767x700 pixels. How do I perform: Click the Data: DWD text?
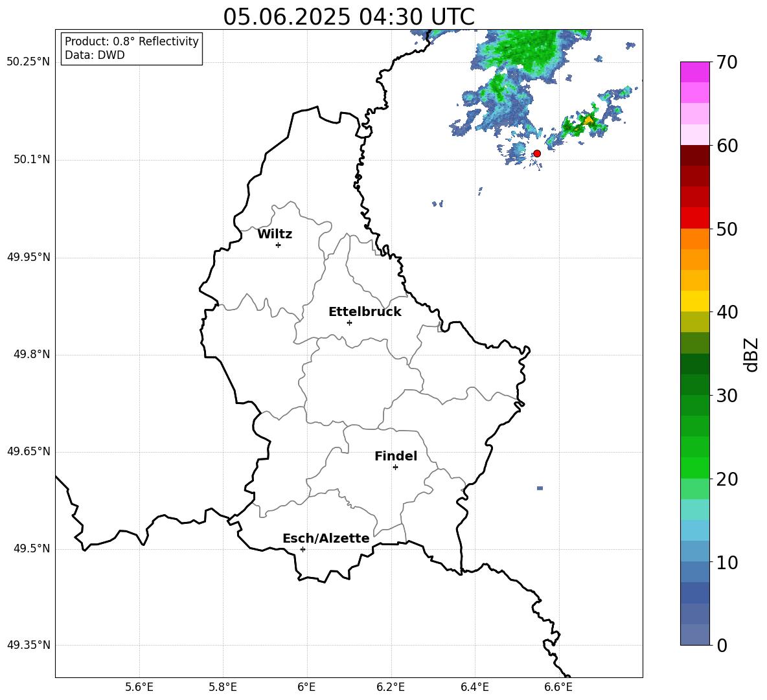(95, 55)
